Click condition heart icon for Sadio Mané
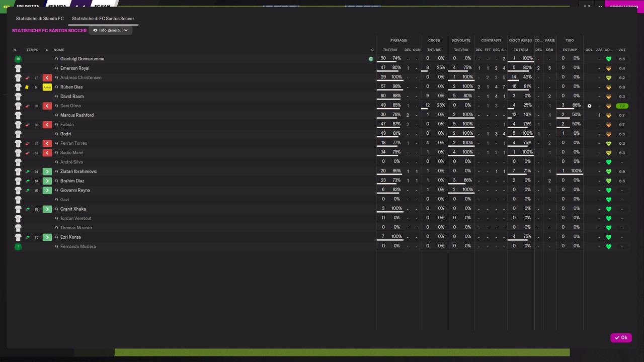644x362 pixels. pos(609,153)
